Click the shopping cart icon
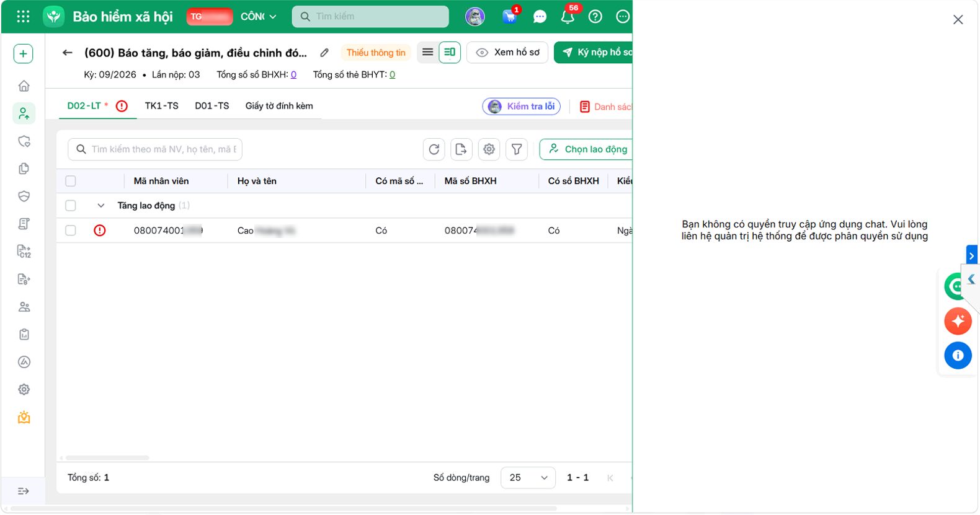The width and height of the screenshot is (980, 515). 509,17
